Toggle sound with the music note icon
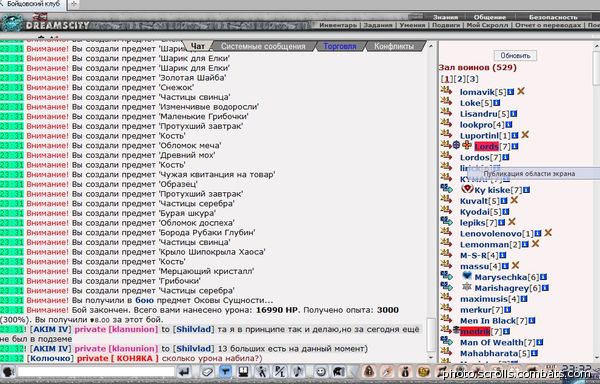The image size is (600, 384). (x=298, y=372)
